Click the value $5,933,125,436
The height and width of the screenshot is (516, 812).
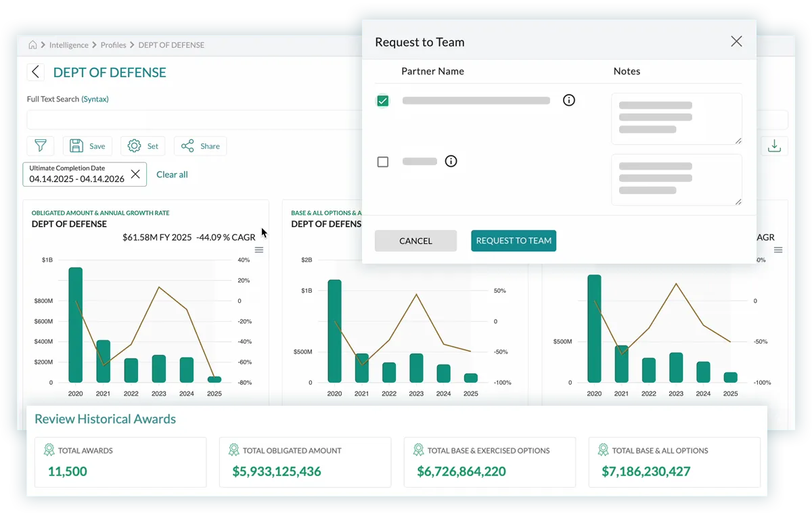coord(277,471)
